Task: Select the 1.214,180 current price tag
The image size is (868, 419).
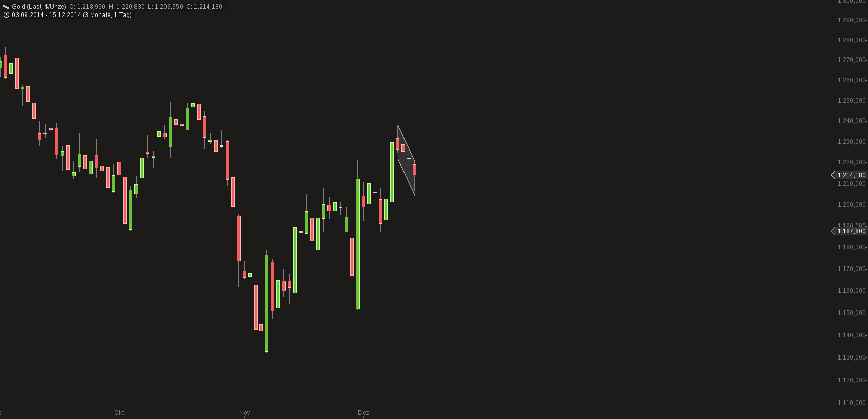Action: click(x=851, y=175)
